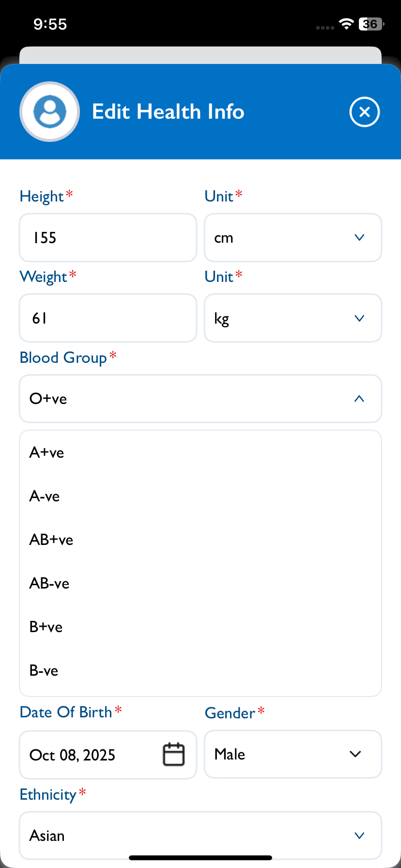Choose A-ve from the list
The image size is (401, 868).
(45, 496)
